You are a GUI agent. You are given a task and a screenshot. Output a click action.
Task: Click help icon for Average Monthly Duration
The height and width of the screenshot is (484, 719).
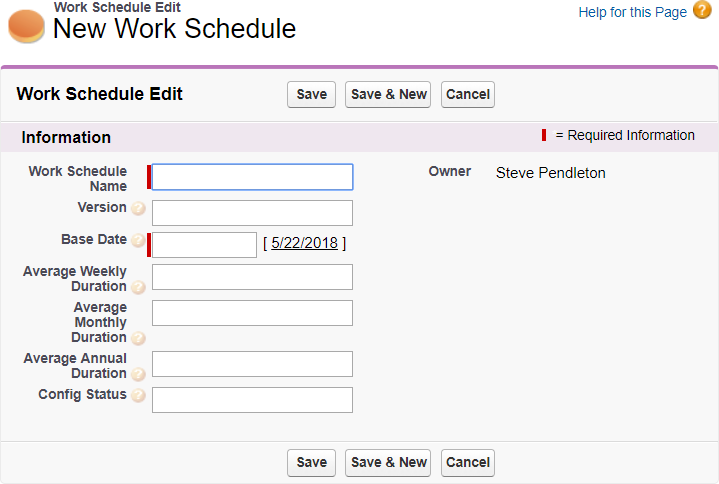coord(138,338)
